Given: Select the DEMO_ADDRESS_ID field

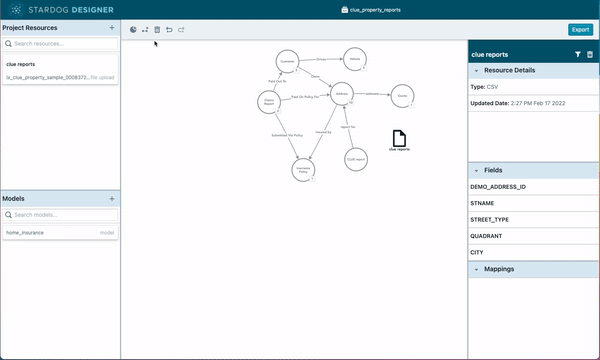Looking at the screenshot, I should coord(533,187).
